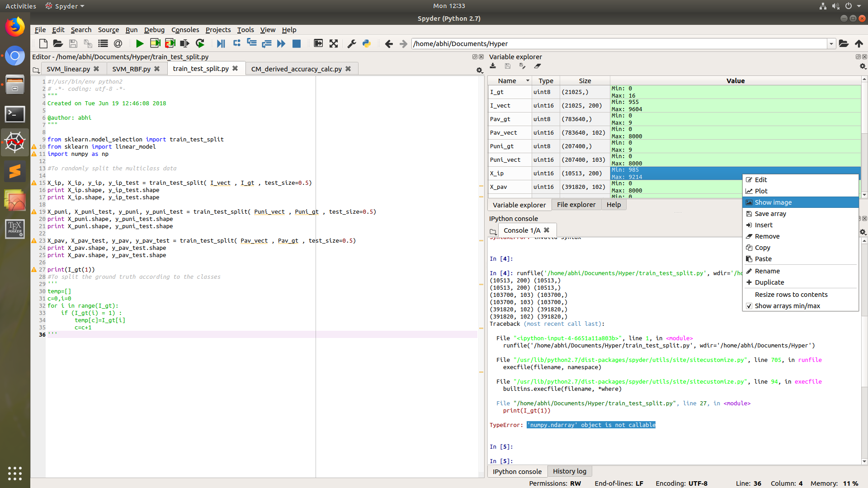
Task: Browse for a working directory icon
Action: (844, 44)
